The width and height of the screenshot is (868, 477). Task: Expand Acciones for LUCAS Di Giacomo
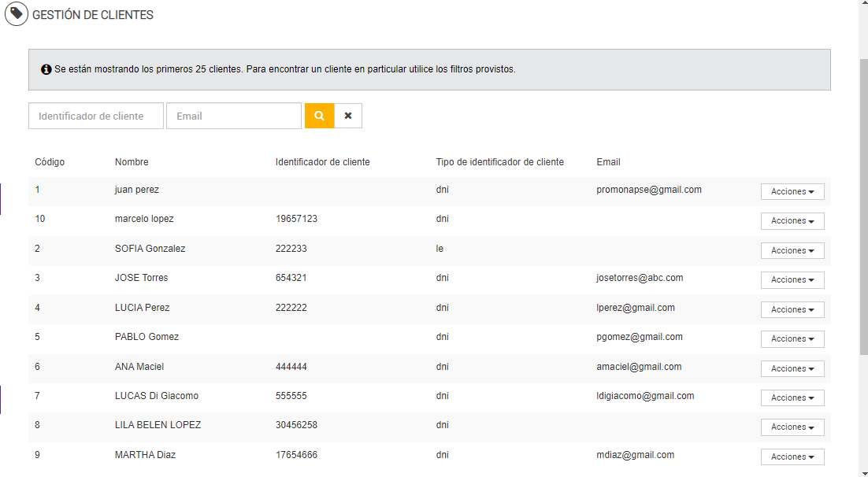point(792,398)
